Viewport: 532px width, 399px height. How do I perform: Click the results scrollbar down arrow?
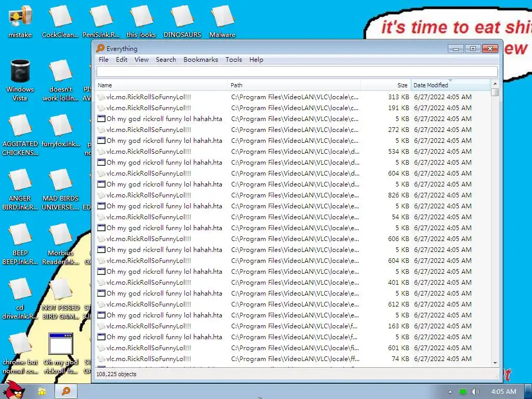click(x=495, y=363)
